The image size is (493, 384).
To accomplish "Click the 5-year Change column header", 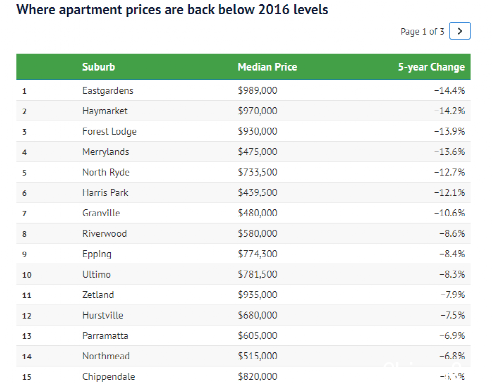I will (x=431, y=67).
